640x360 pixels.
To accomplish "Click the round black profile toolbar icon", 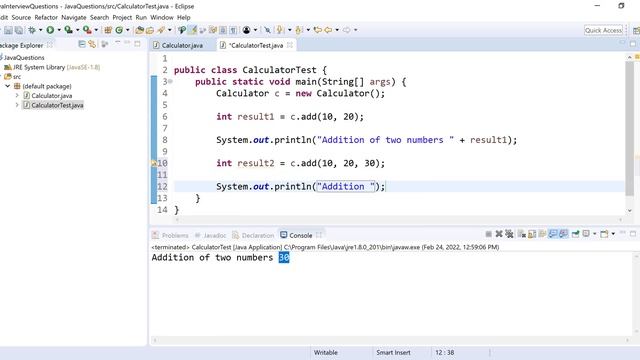I will [247, 30].
